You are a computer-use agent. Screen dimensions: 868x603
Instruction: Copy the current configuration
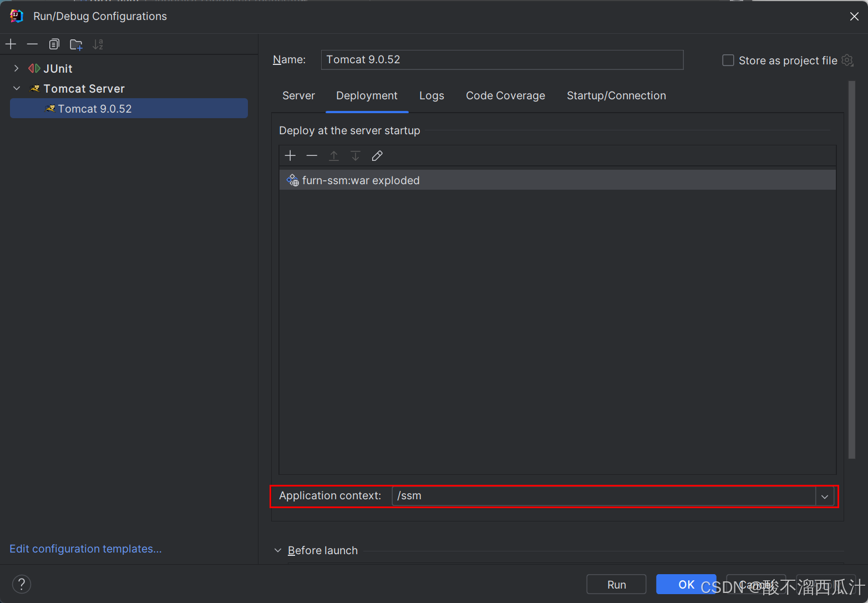54,44
